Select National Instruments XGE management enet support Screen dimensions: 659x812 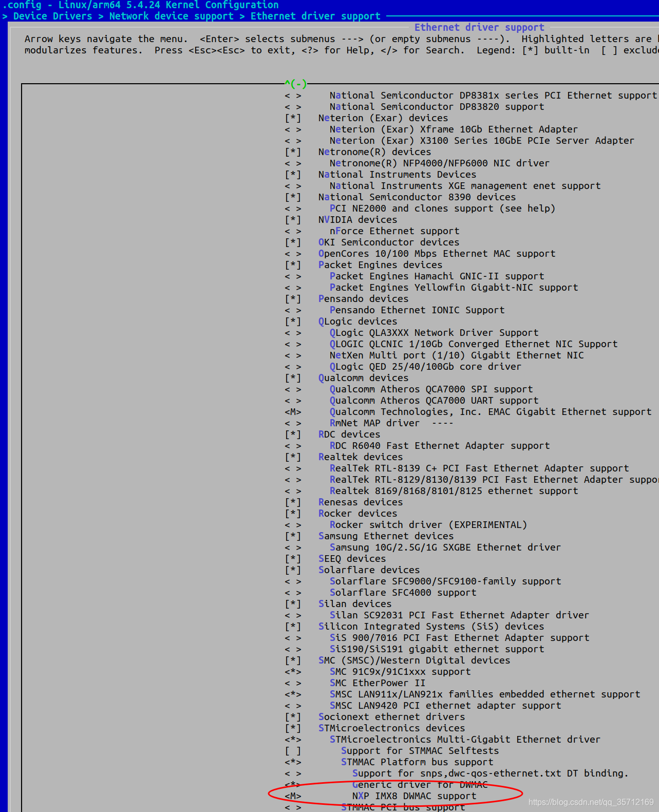pos(465,186)
